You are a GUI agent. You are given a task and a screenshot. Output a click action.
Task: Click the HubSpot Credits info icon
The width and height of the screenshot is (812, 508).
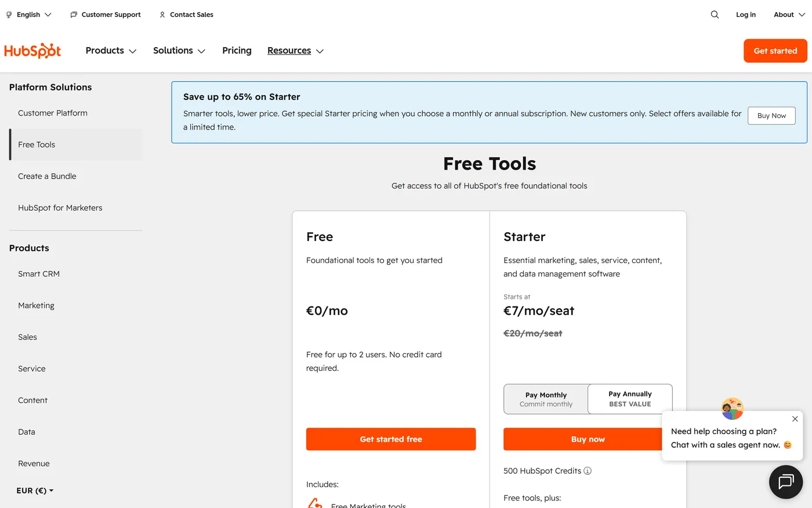coord(588,471)
